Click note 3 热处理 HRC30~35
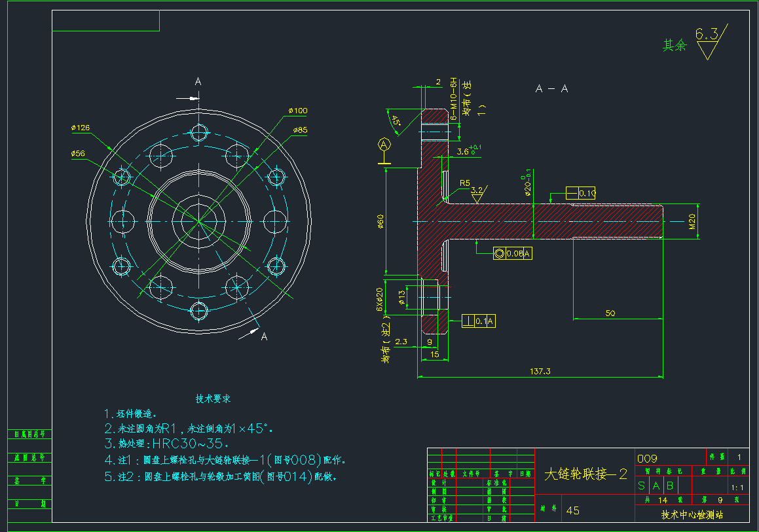This screenshot has width=759, height=532. pyautogui.click(x=166, y=444)
